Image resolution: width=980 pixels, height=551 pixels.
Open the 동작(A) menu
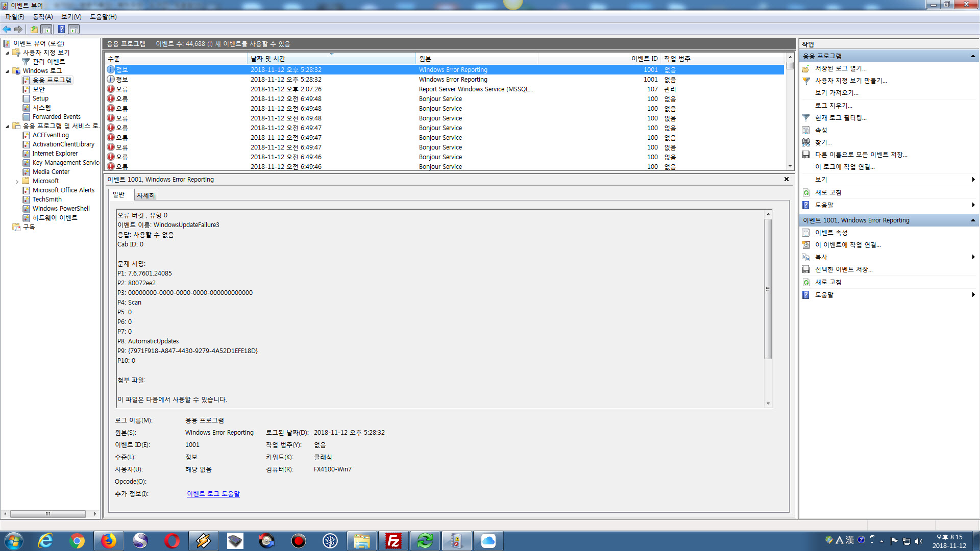(x=43, y=17)
